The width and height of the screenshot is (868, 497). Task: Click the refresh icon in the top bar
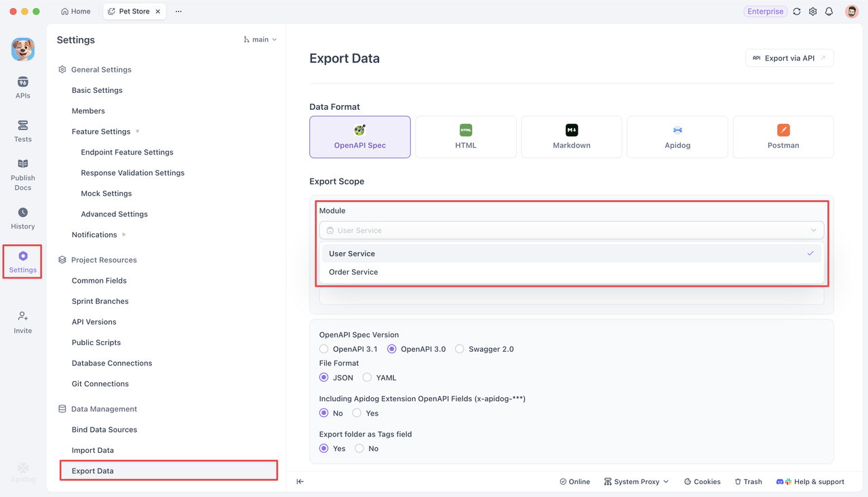click(797, 11)
